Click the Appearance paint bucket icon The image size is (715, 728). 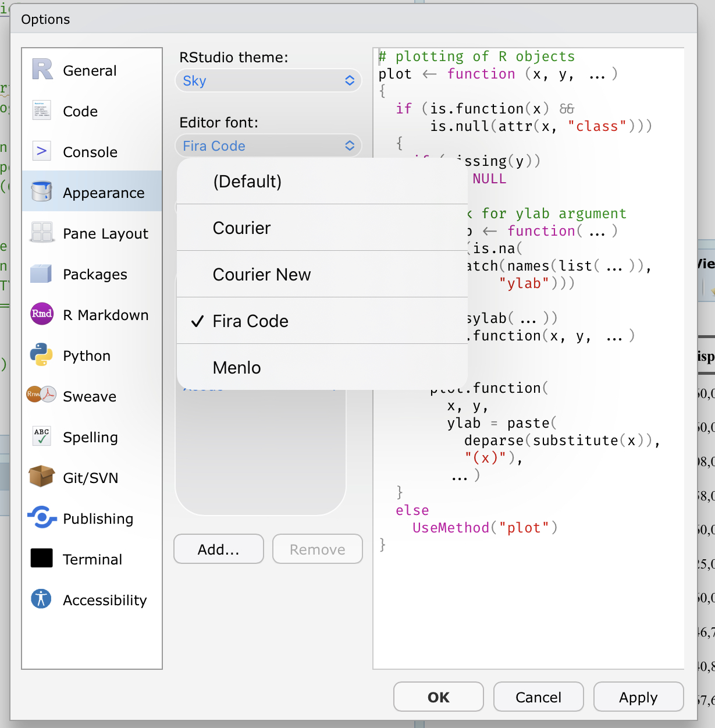[41, 191]
